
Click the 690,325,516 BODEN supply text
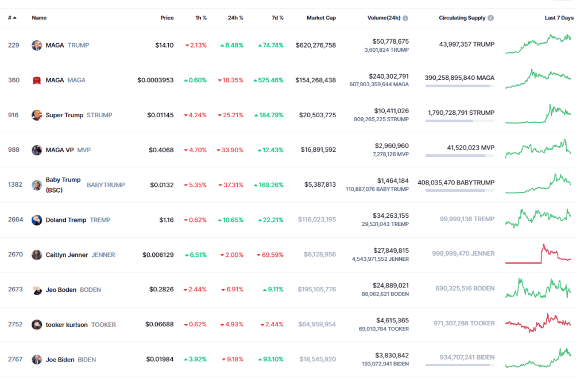coord(465,288)
